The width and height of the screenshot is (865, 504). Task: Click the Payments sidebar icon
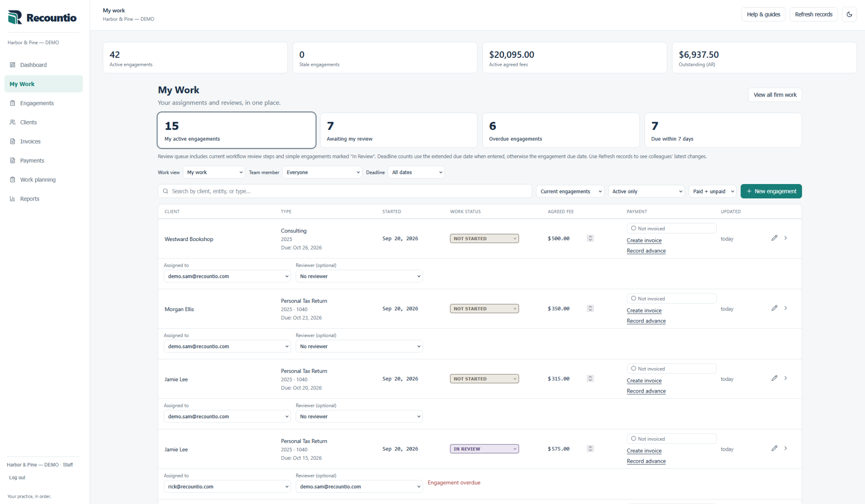point(13,160)
